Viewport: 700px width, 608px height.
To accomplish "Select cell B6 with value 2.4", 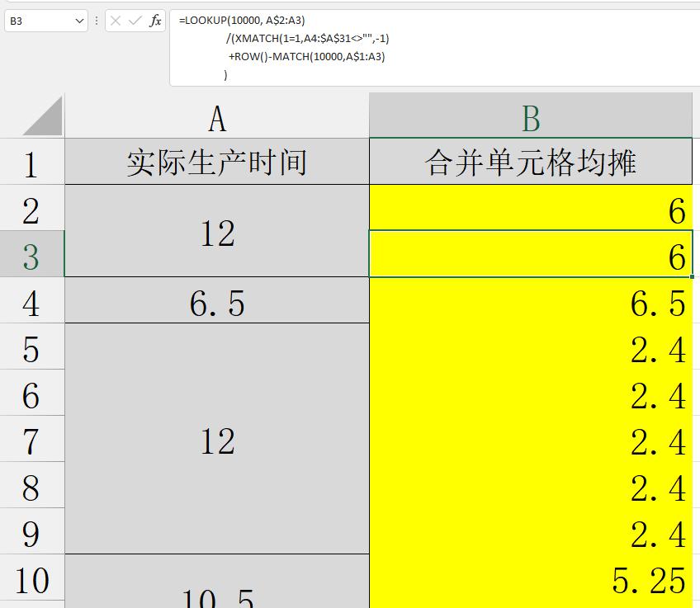I will pyautogui.click(x=531, y=393).
